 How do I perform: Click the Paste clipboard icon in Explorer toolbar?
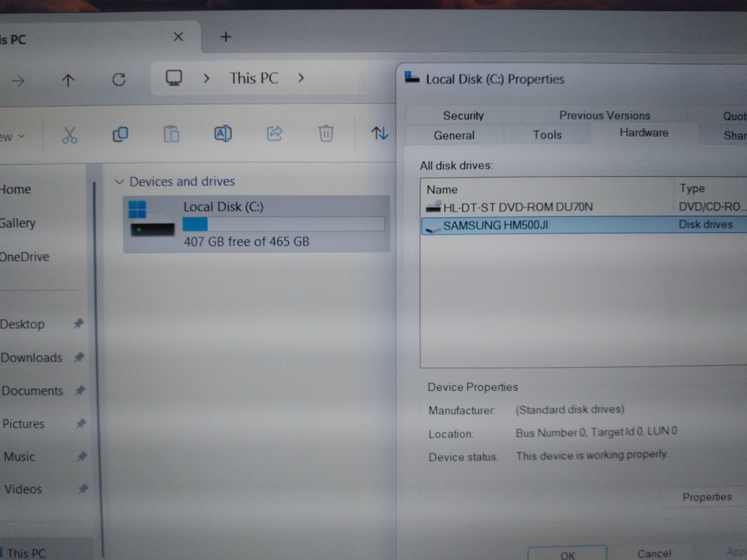[171, 134]
